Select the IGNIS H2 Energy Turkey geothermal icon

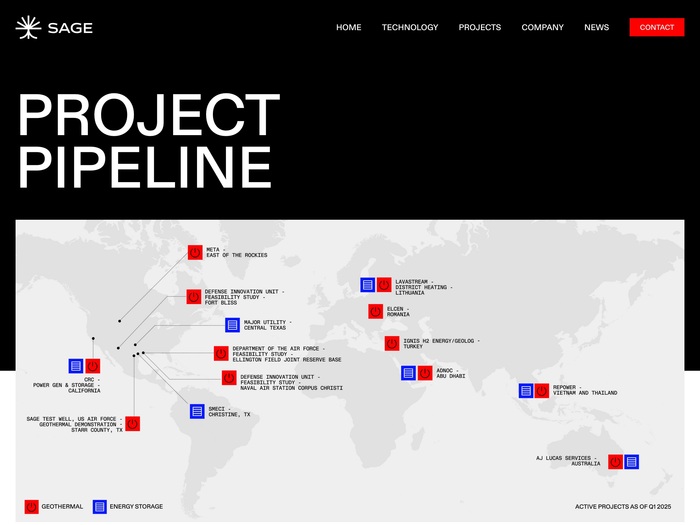392,343
